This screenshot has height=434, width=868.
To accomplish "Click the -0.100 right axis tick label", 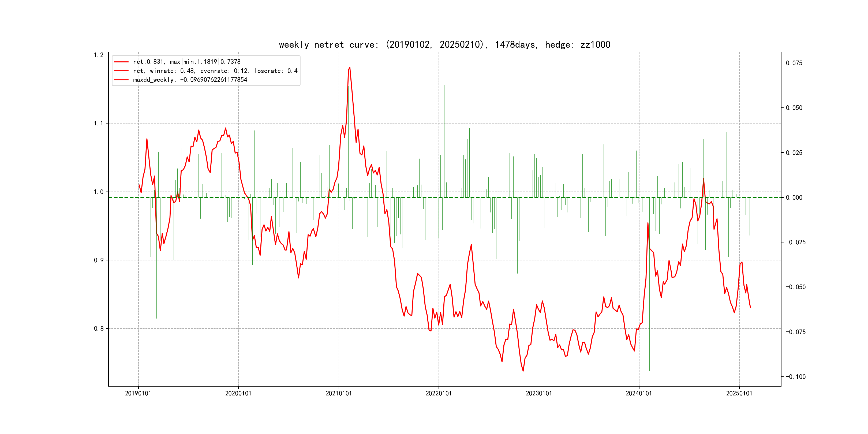I will click(x=796, y=377).
